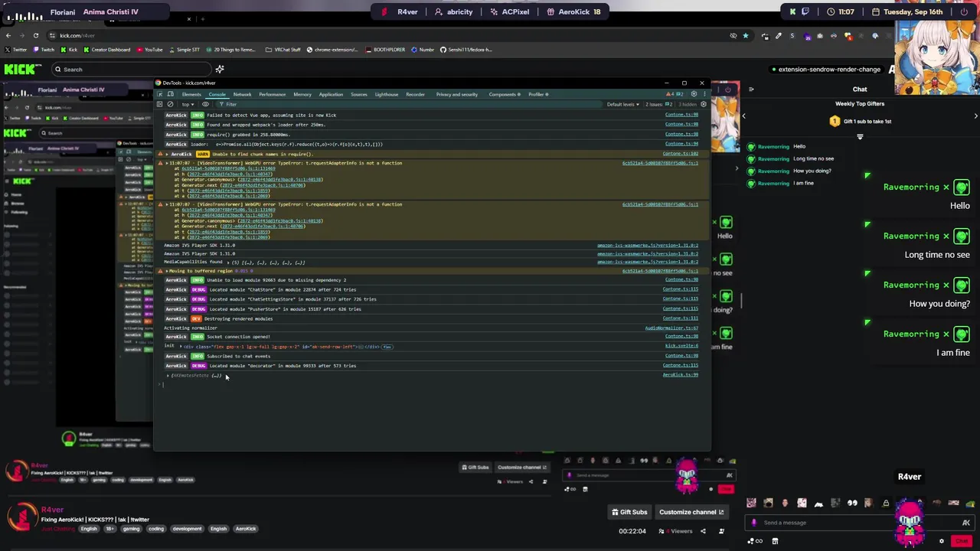Open the Memory tab in DevTools
The width and height of the screenshot is (980, 551).
(302, 94)
